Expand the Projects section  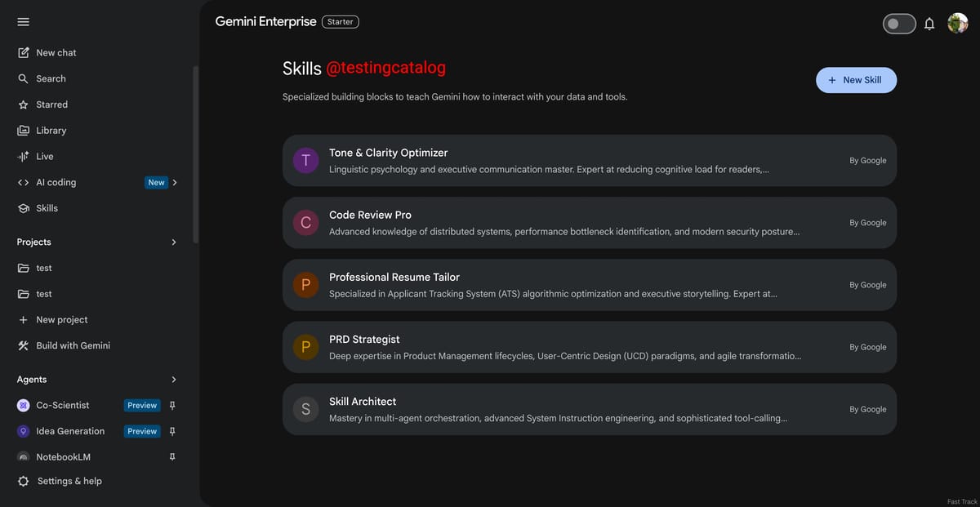[173, 242]
